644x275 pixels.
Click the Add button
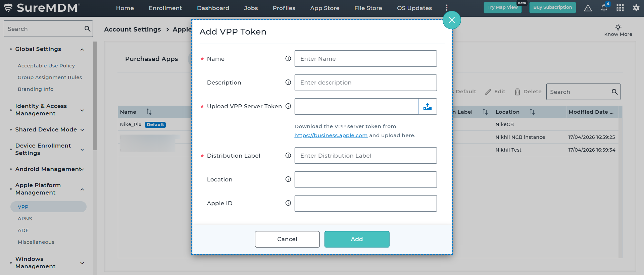tap(356, 239)
